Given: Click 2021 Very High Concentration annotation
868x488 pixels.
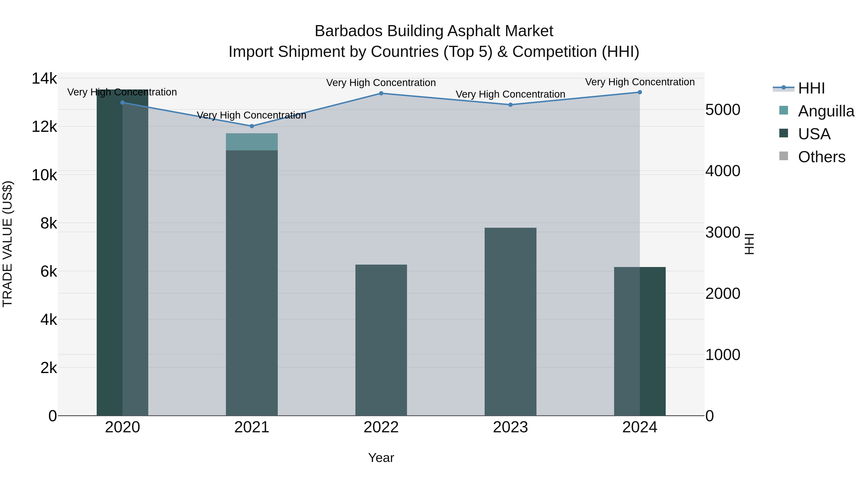Looking at the screenshot, I should pos(252,115).
